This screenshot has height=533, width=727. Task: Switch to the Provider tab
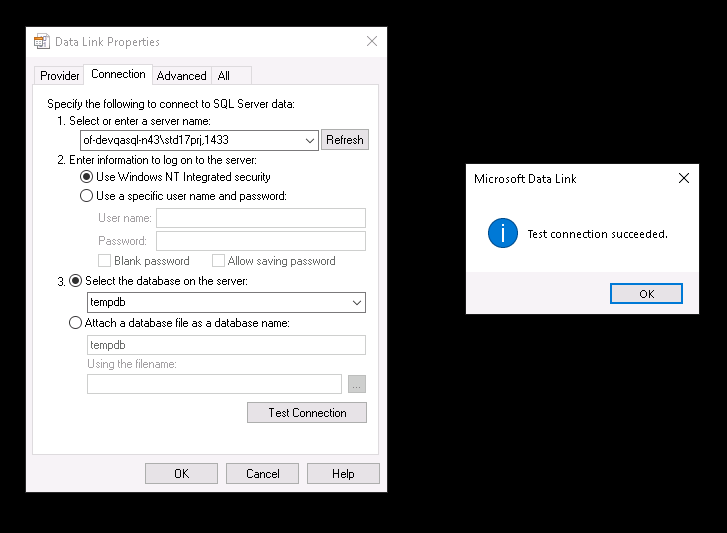tap(59, 76)
